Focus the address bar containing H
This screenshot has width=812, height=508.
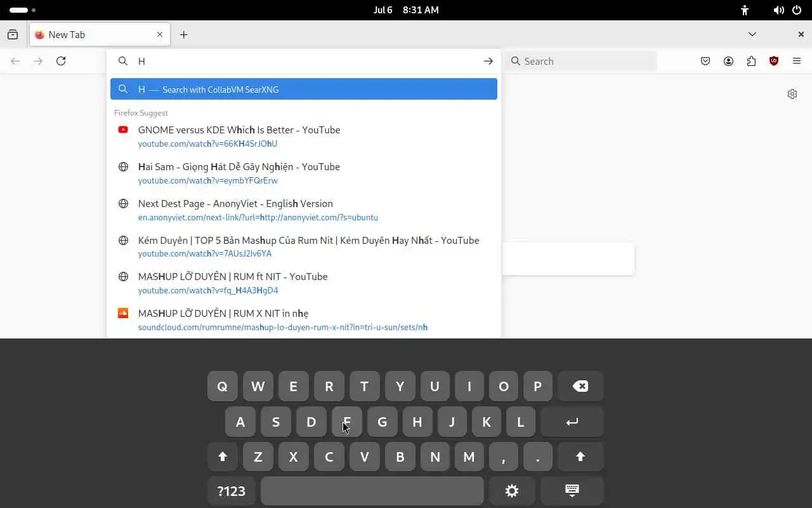point(304,61)
